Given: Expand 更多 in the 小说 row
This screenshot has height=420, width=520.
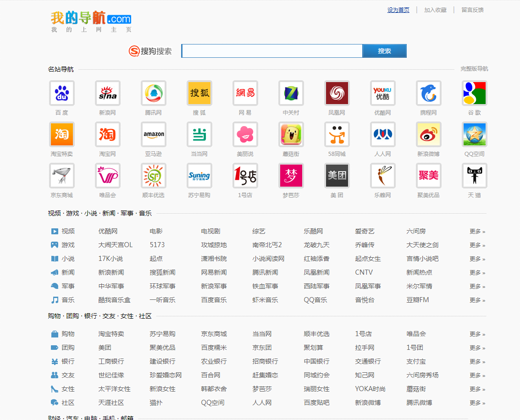Looking at the screenshot, I should click(x=477, y=259).
